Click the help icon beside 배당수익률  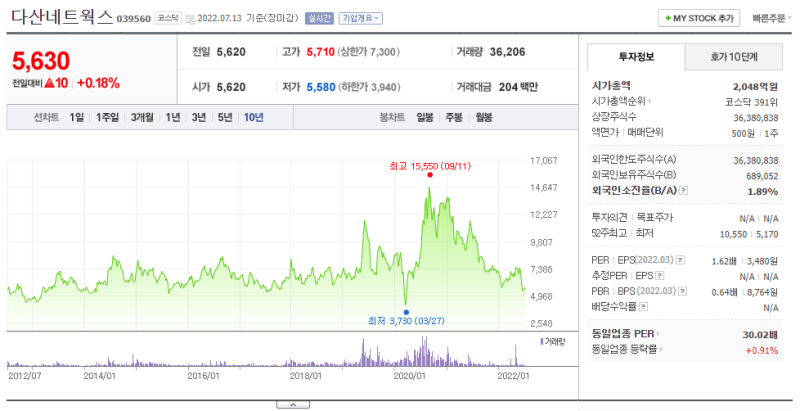[644, 307]
